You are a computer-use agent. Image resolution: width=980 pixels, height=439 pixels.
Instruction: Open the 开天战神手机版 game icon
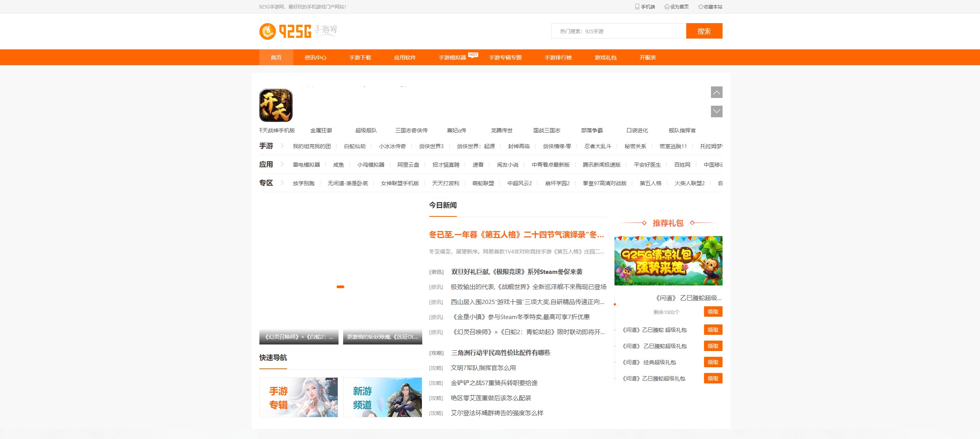[x=276, y=105]
